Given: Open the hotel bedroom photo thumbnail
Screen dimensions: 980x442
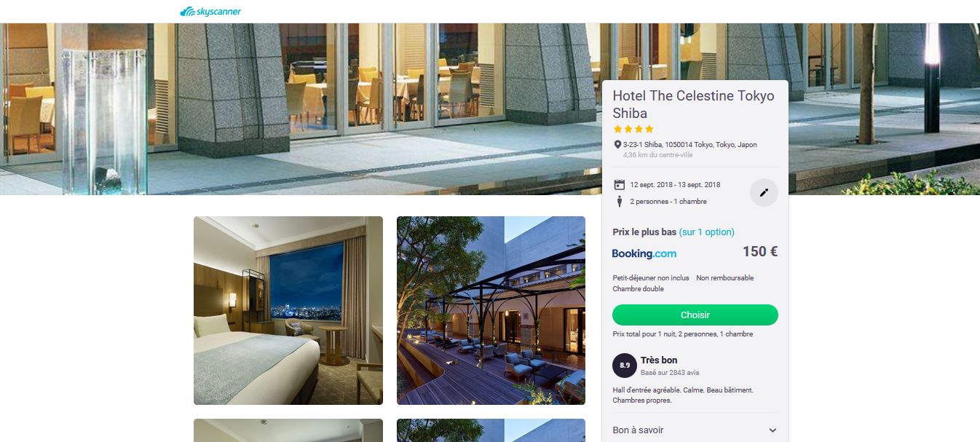Looking at the screenshot, I should (x=288, y=310).
